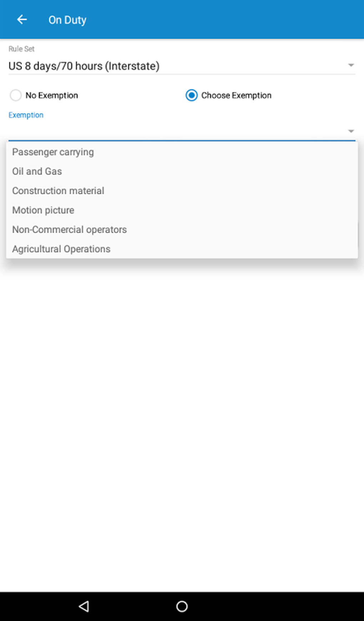Tap the Rule Set label
This screenshot has height=621, width=364.
21,49
